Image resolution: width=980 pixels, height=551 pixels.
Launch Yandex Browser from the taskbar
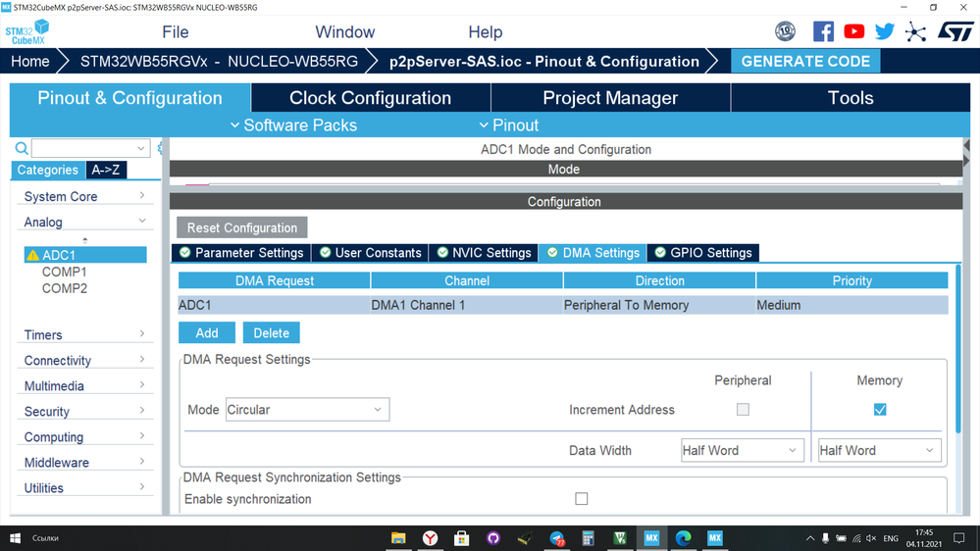coord(430,538)
